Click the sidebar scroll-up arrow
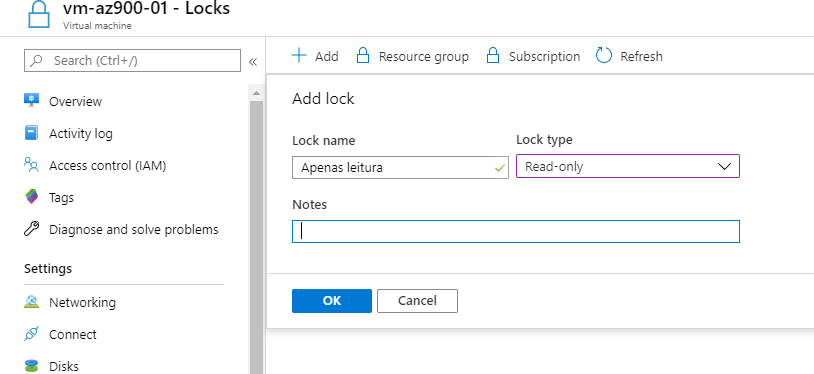The height and width of the screenshot is (374, 814). click(256, 94)
